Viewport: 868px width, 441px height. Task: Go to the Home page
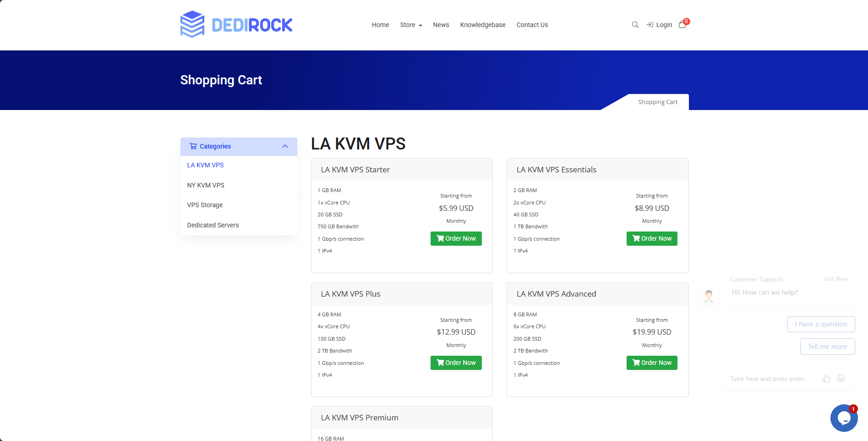(x=380, y=25)
